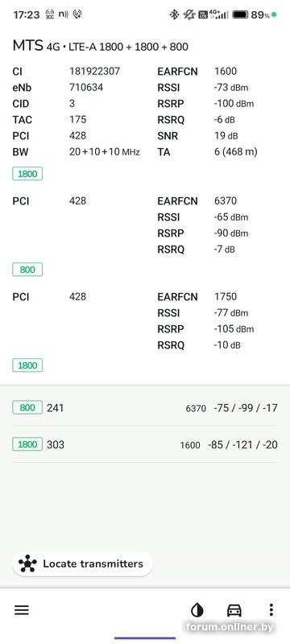Image resolution: width=290 pixels, height=644 pixels.
Task: Tap the NFC status icon
Action: click(63, 14)
